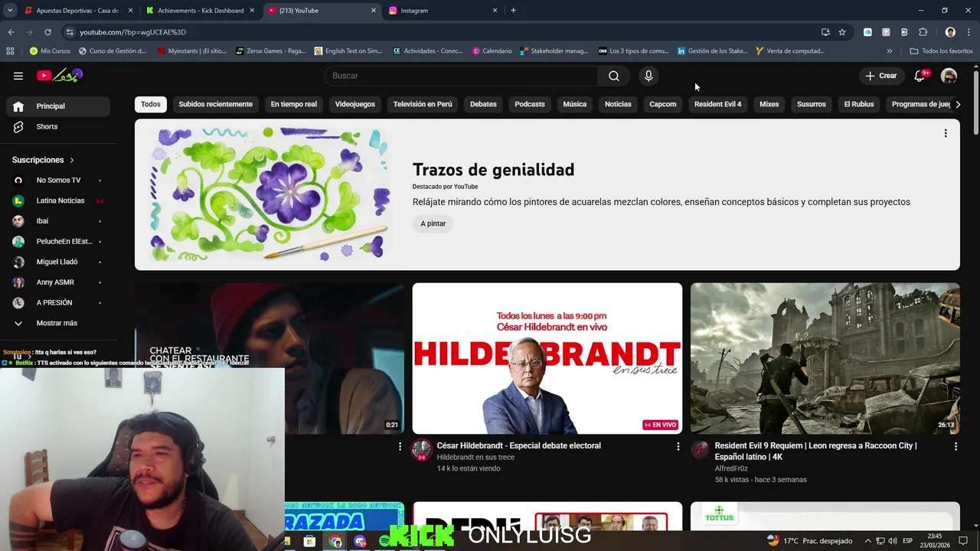
Task: Open the tab search dropdown arrow
Action: [10, 11]
